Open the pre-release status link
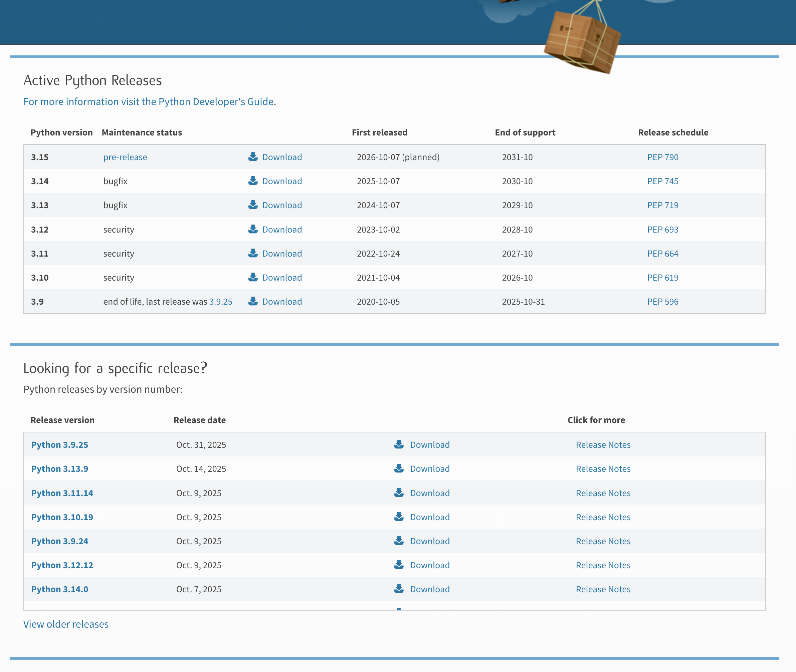 click(x=125, y=157)
